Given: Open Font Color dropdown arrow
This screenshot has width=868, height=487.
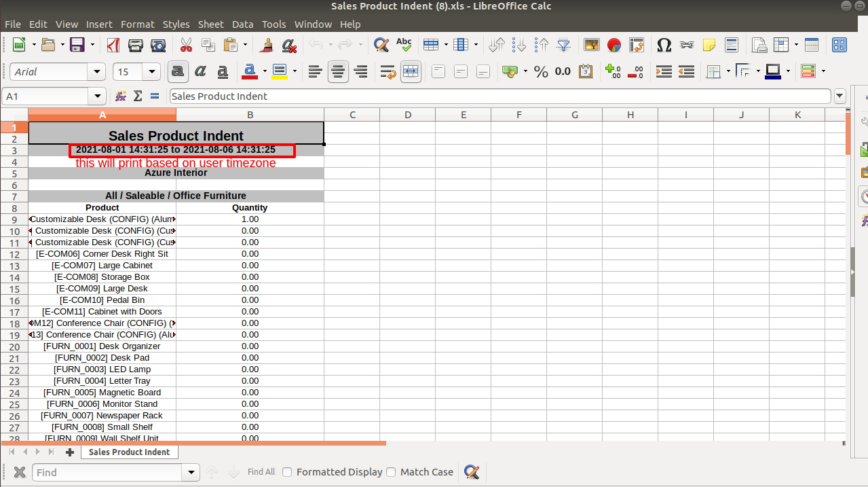Looking at the screenshot, I should pos(263,71).
